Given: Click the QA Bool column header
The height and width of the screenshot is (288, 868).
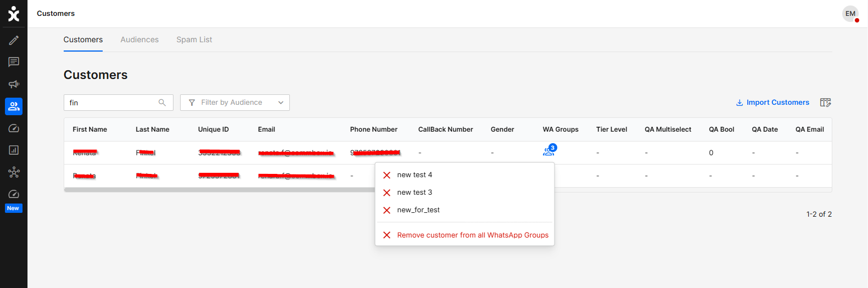Looking at the screenshot, I should pyautogui.click(x=721, y=129).
